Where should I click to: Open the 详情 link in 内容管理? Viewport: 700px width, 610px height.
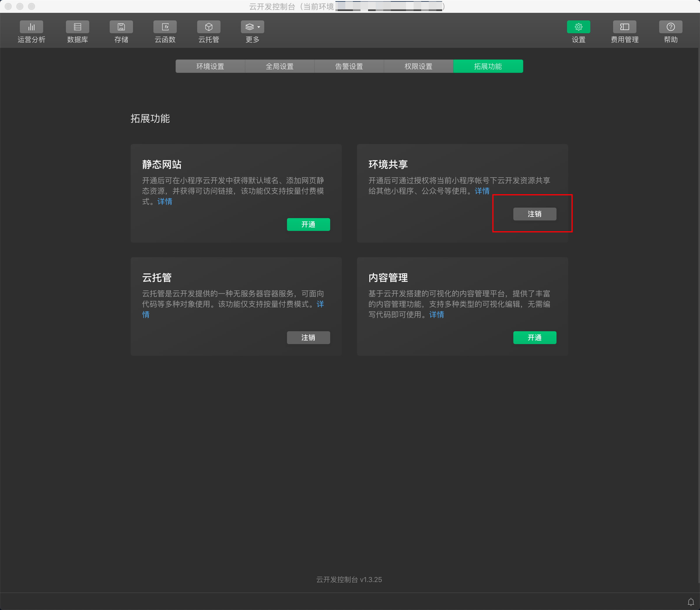point(436,315)
